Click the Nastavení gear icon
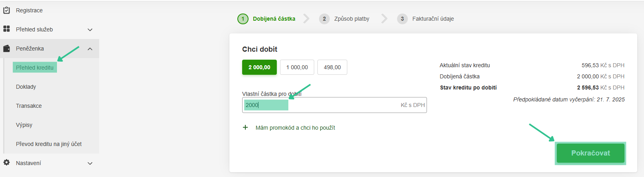The width and height of the screenshot is (644, 177). 6,163
